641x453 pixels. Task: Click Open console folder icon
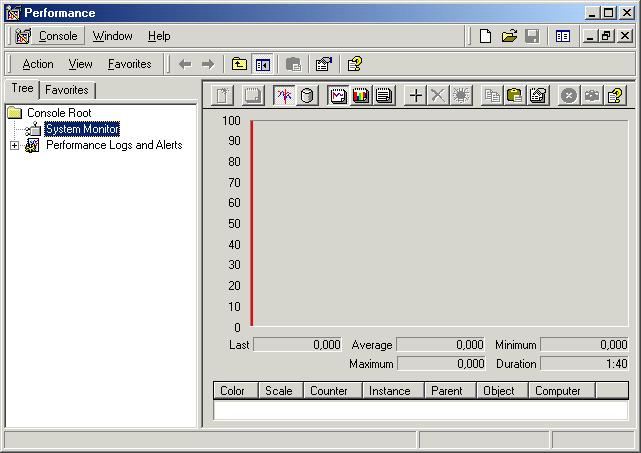pyautogui.click(x=509, y=36)
